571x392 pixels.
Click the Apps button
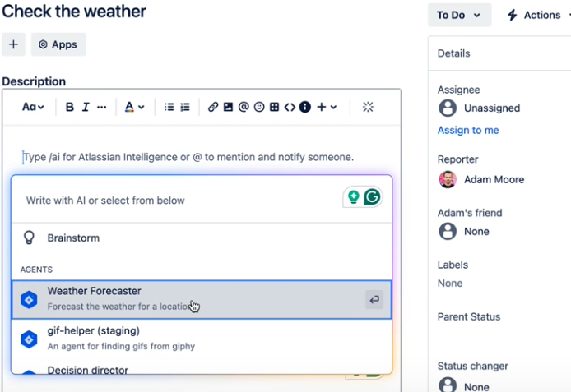pyautogui.click(x=58, y=44)
